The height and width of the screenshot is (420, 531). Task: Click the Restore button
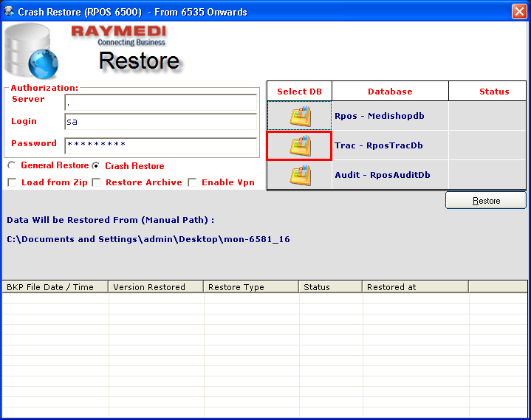486,201
